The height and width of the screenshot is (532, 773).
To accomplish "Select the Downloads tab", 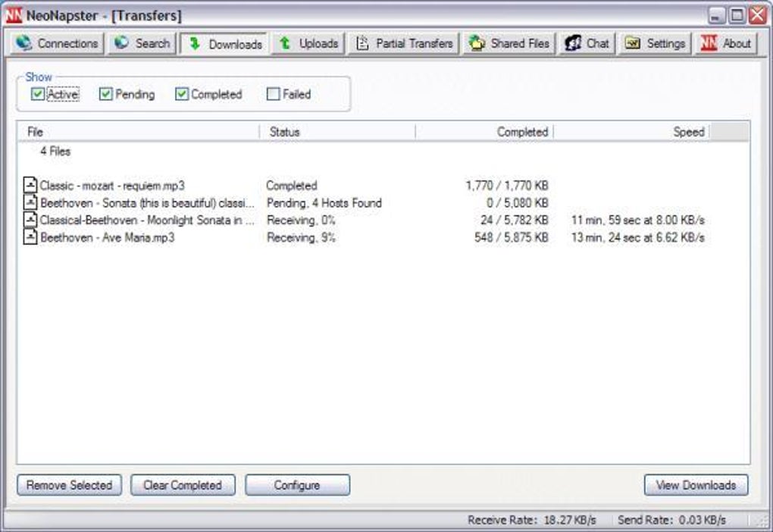I will [224, 44].
